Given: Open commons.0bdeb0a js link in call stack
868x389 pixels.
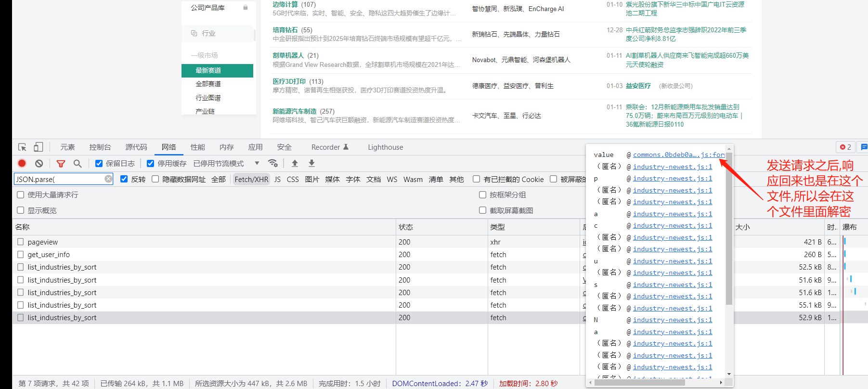Looking at the screenshot, I should (679, 155).
